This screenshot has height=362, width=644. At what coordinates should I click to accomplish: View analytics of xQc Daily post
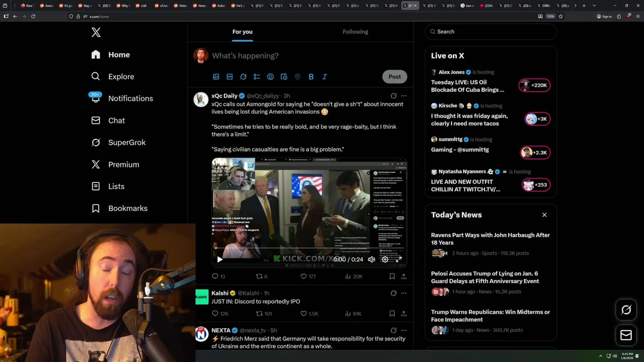tap(353, 276)
